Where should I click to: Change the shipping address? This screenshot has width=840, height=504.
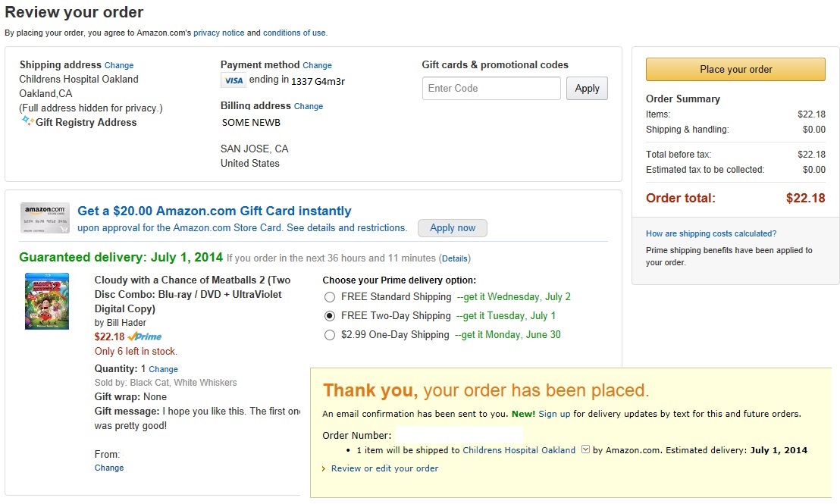[x=119, y=65]
